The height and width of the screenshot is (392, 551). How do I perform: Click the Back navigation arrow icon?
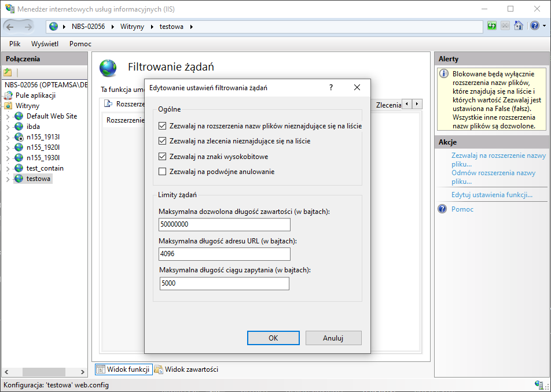pyautogui.click(x=10, y=27)
